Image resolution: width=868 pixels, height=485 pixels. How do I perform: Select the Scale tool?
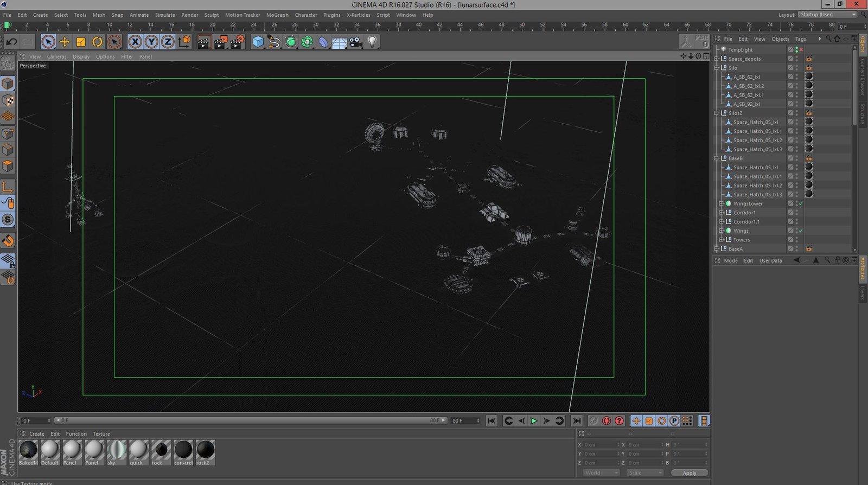point(81,42)
